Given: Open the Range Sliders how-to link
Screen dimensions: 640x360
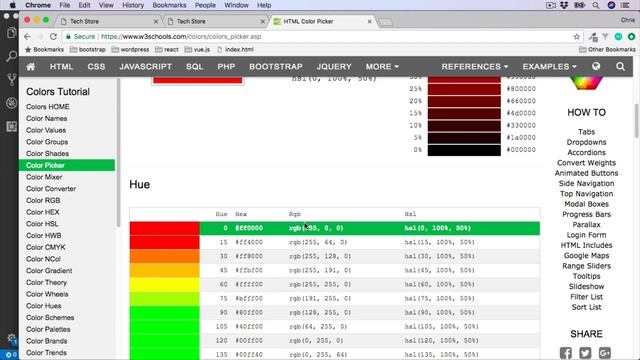Looking at the screenshot, I should point(586,266).
